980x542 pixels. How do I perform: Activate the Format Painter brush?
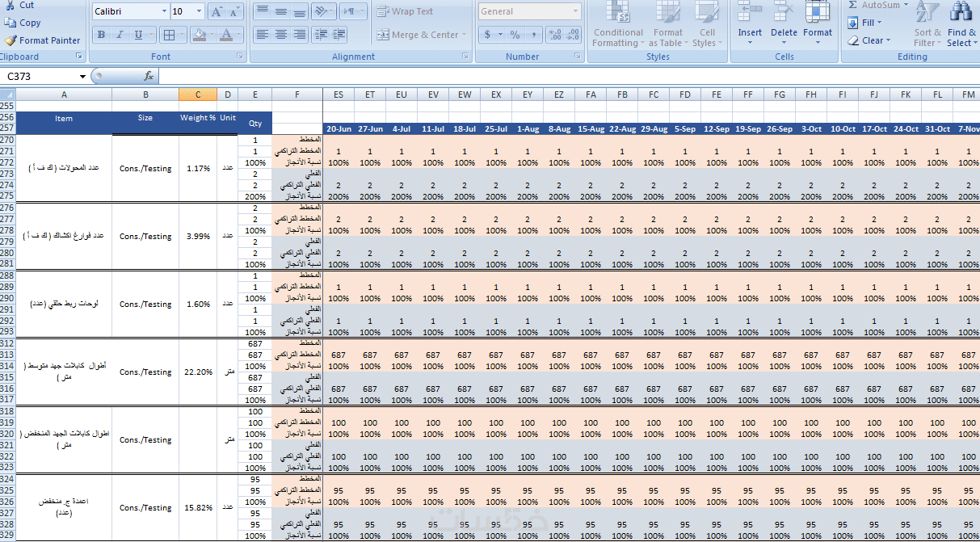(x=10, y=40)
